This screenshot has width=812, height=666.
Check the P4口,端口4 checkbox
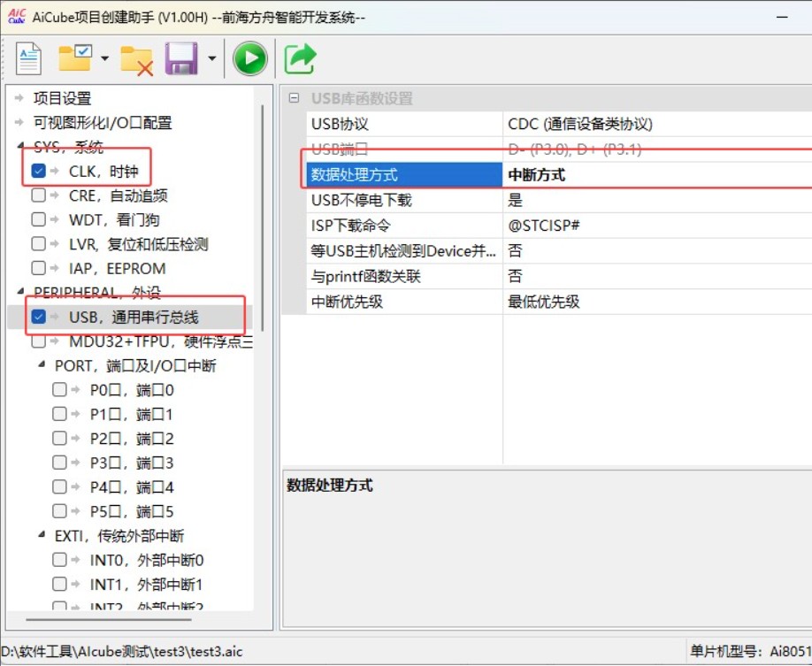coord(59,486)
